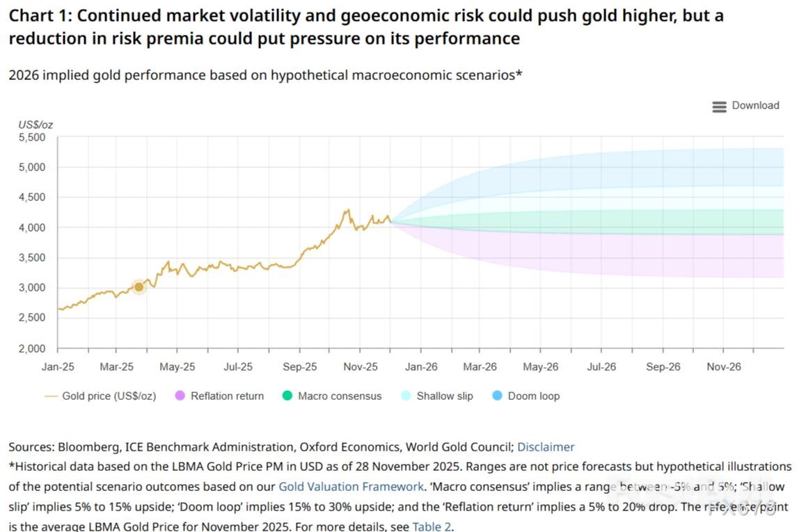Click the gold price peak near Nov-25
797x532 pixels.
[347, 210]
